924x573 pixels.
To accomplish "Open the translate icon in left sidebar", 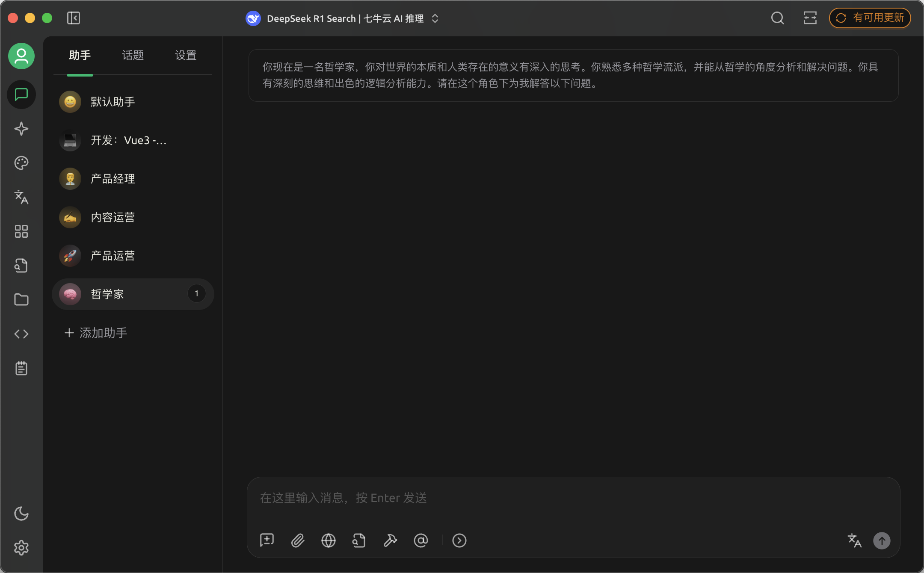I will click(x=21, y=197).
